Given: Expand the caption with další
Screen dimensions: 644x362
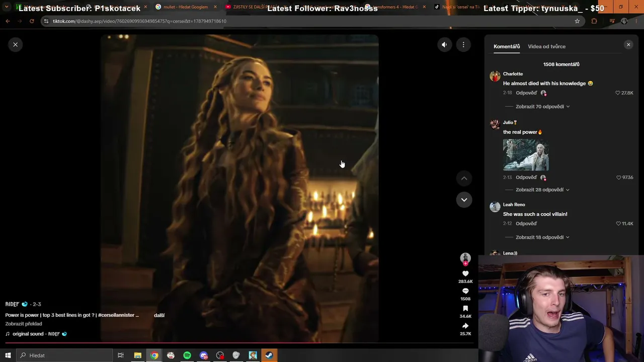Looking at the screenshot, I should (159, 315).
